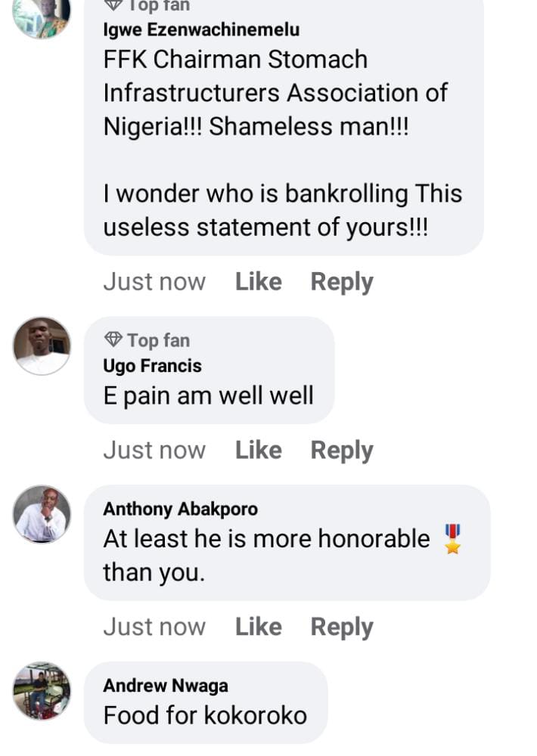Image resolution: width=537 pixels, height=756 pixels.
Task: Open the Igwe Ezenwachinemelu name link
Action: tap(201, 30)
